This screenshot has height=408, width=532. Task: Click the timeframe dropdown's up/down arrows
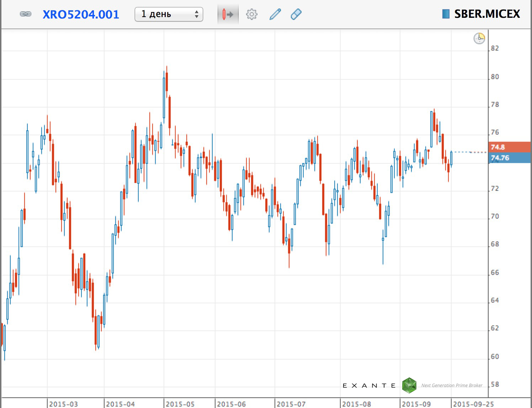[x=196, y=14]
